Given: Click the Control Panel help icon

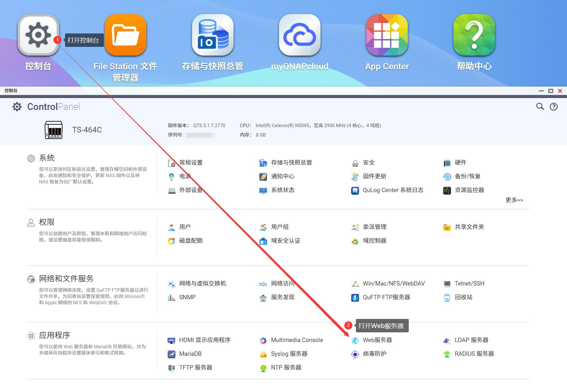Looking at the screenshot, I should 554,107.
